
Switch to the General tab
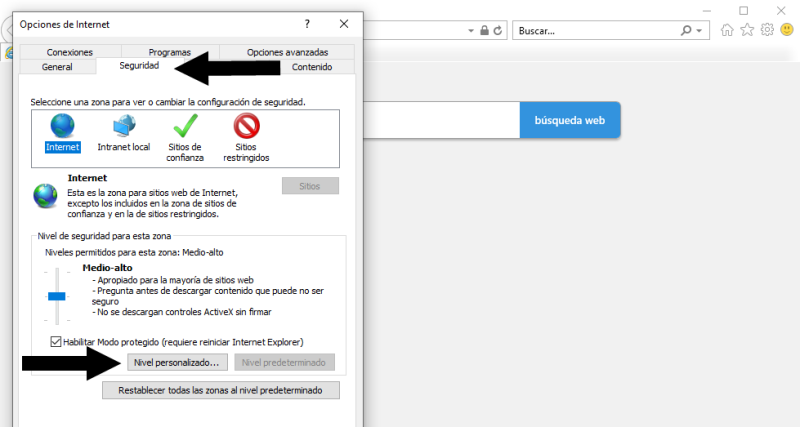point(57,67)
